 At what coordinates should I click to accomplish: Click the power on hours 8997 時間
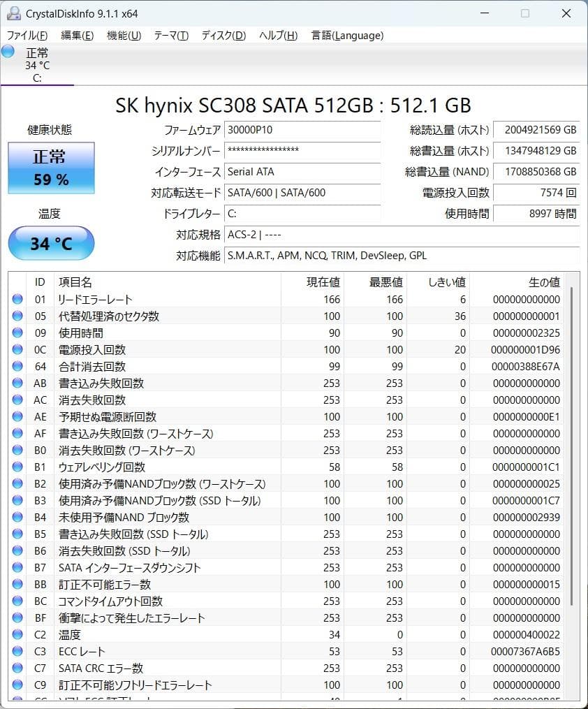[x=536, y=214]
